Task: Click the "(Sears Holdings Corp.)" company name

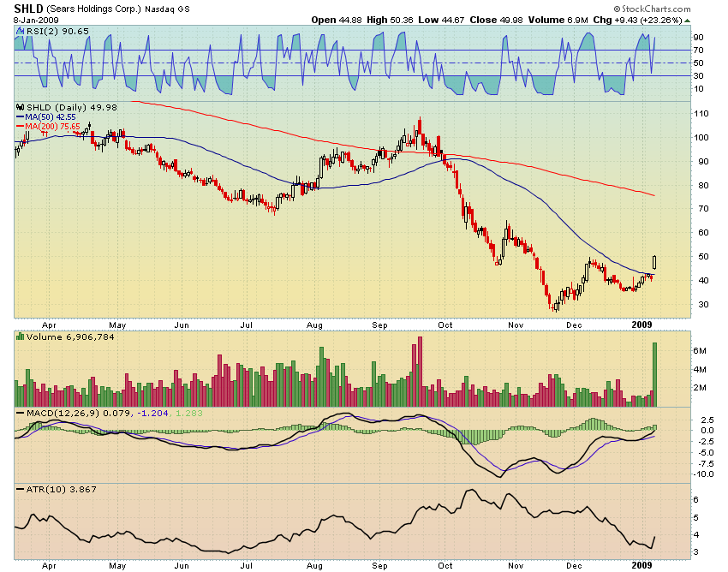Action: pos(93,9)
